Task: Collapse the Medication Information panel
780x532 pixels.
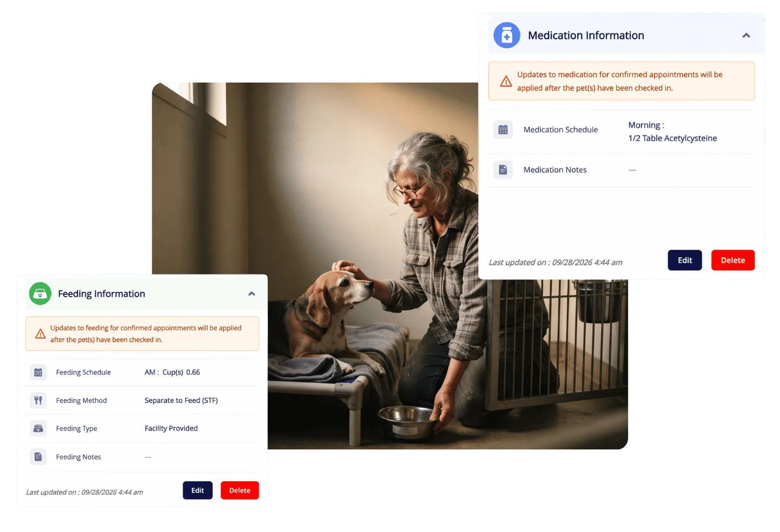Action: (746, 35)
